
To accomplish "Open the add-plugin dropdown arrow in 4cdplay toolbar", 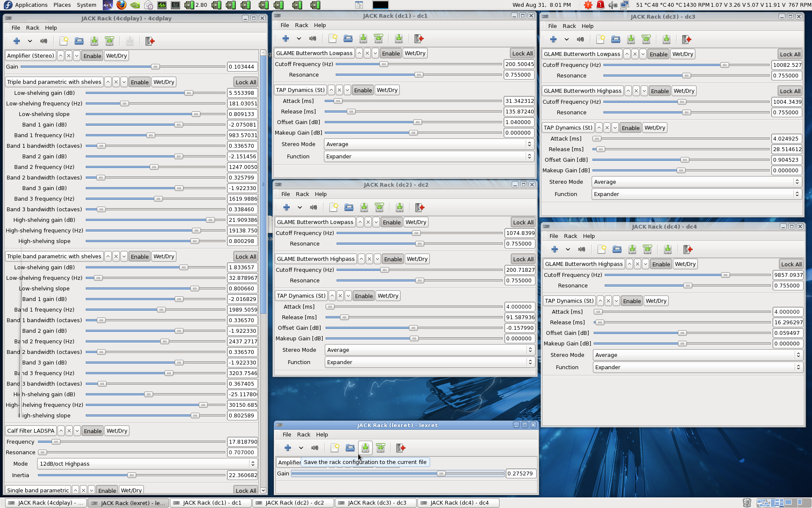I will point(30,41).
